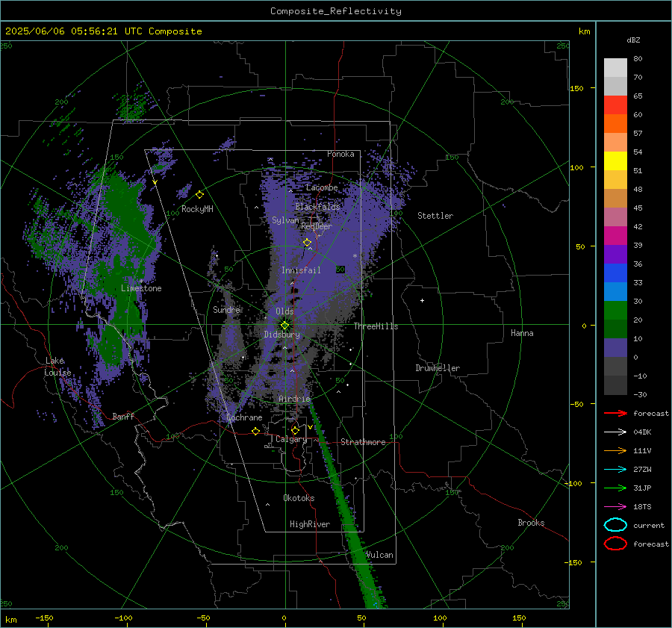Click the Banff label

123,416
